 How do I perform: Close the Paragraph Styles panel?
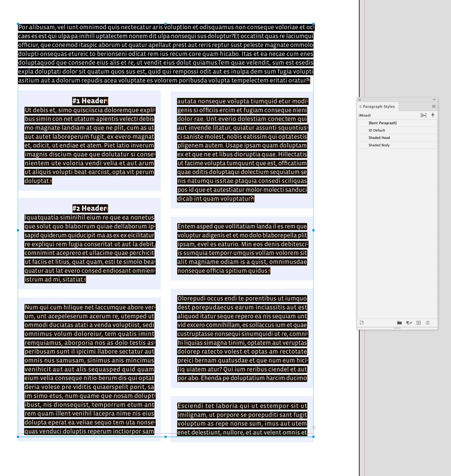click(x=360, y=100)
